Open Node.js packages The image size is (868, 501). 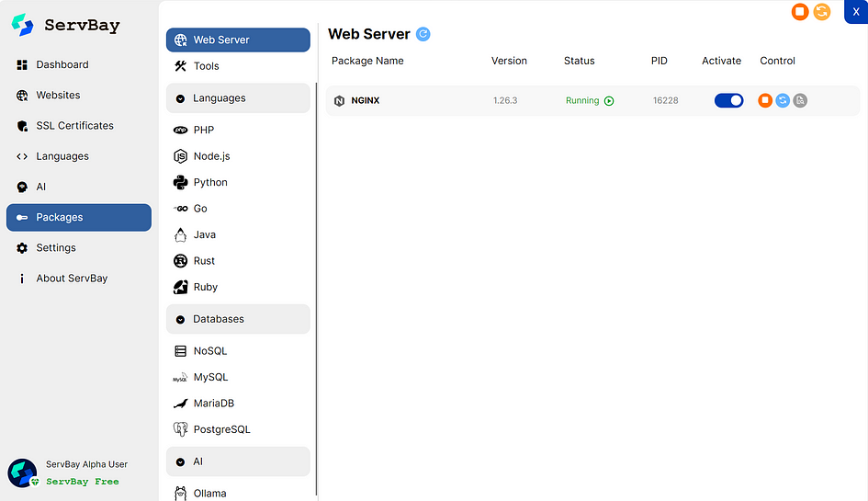point(238,156)
